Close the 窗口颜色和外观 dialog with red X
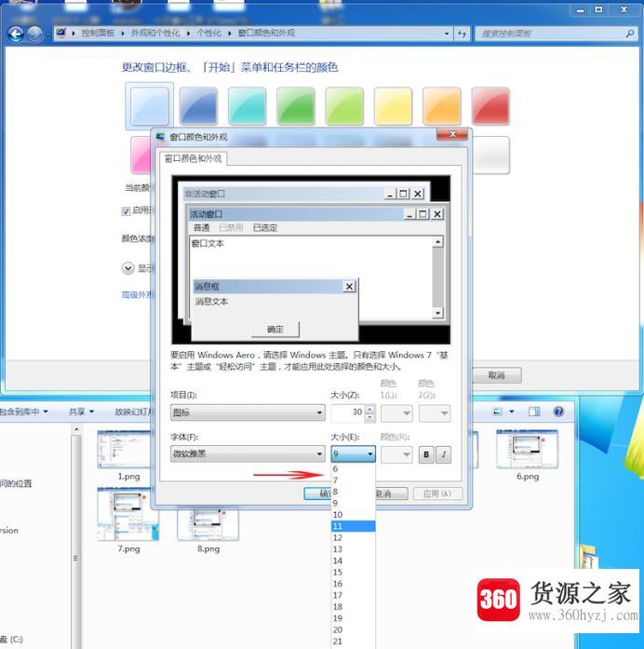 point(452,134)
